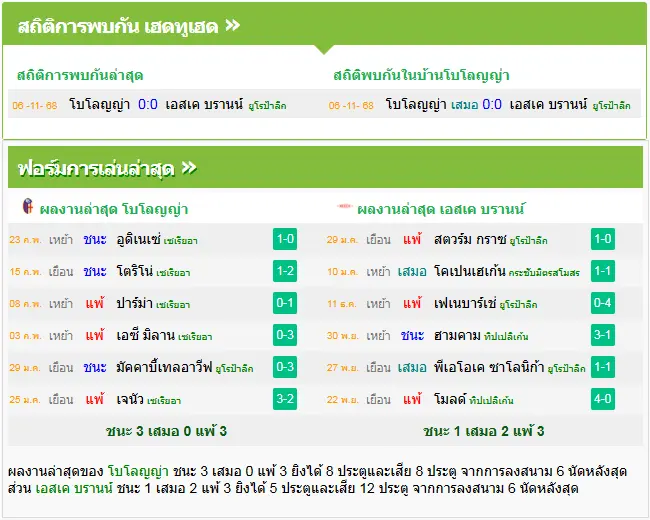Click the เซเรียอา label beside อูดิเนเซ่
Viewport: 650px width, 520px height.
180,241
